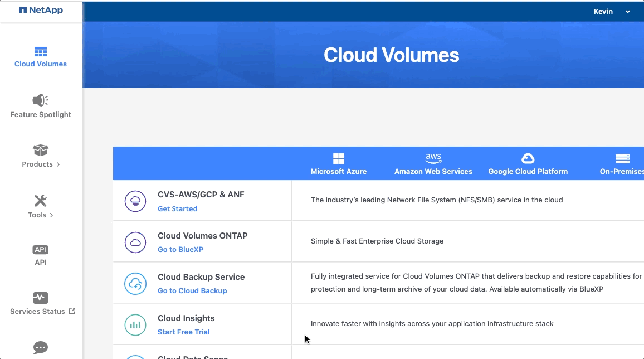The width and height of the screenshot is (644, 359).
Task: Click the Cloud Insights bar chart icon
Action: click(x=135, y=325)
